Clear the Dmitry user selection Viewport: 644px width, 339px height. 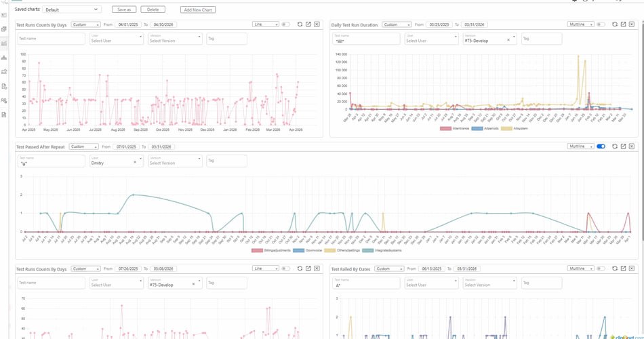(x=134, y=163)
